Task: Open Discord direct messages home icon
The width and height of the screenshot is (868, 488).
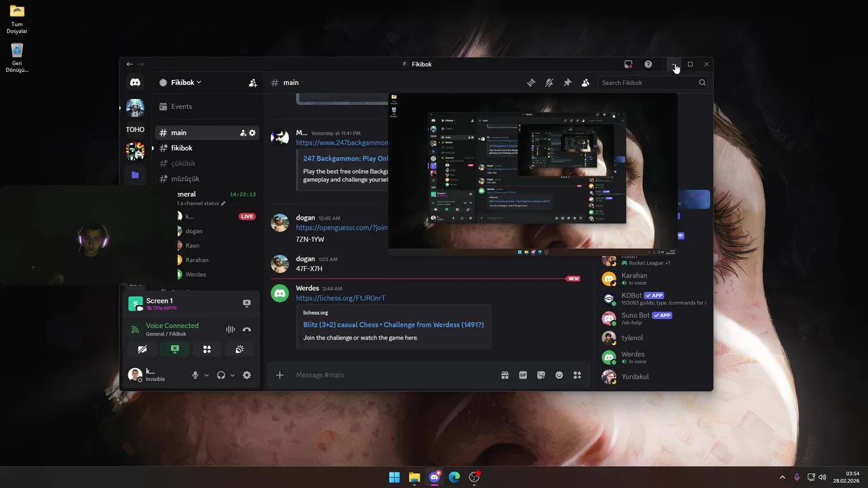Action: click(135, 82)
